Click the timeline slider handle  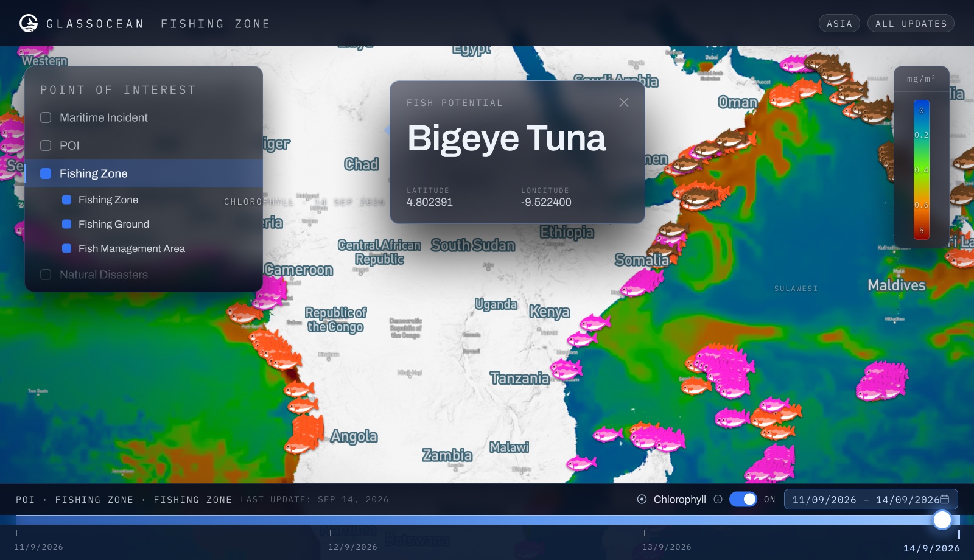pos(942,520)
